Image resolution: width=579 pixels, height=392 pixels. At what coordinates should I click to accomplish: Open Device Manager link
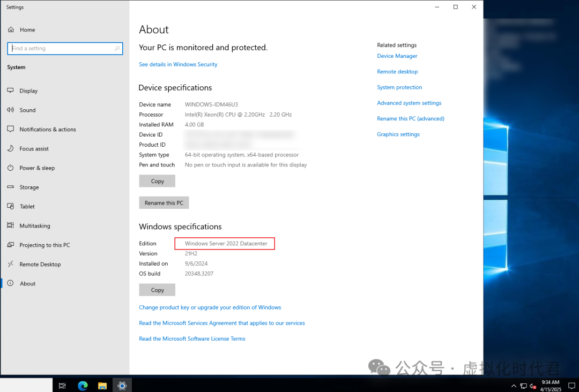pos(397,56)
